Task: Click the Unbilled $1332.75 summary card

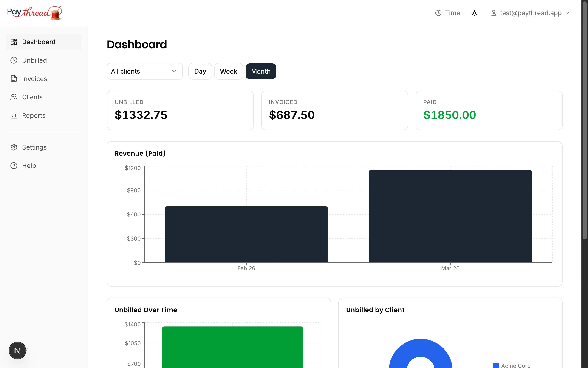Action: click(x=180, y=110)
